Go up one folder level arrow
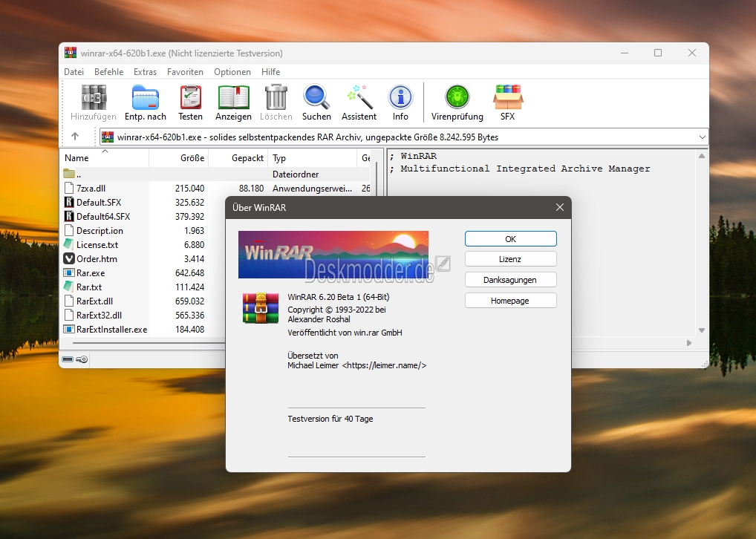756x539 pixels. [x=75, y=137]
